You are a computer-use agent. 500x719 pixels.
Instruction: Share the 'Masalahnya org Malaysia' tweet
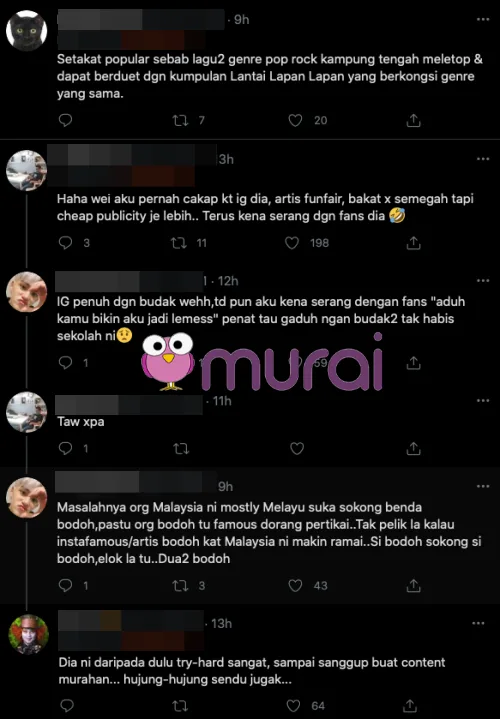[413, 586]
